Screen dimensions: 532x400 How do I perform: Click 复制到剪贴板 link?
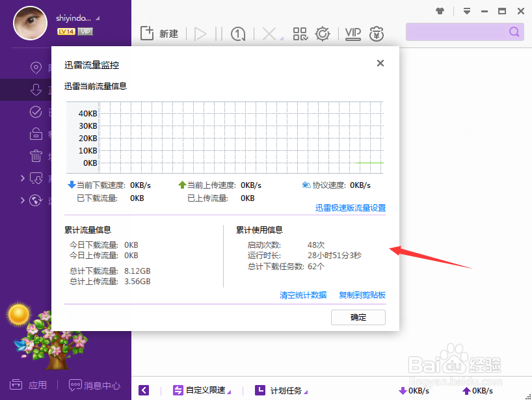point(362,295)
